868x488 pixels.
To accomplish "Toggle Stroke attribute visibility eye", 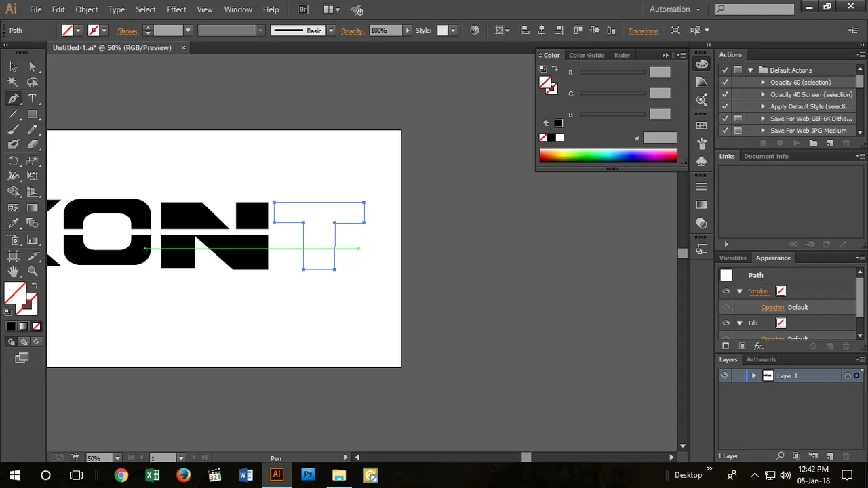I will (726, 291).
